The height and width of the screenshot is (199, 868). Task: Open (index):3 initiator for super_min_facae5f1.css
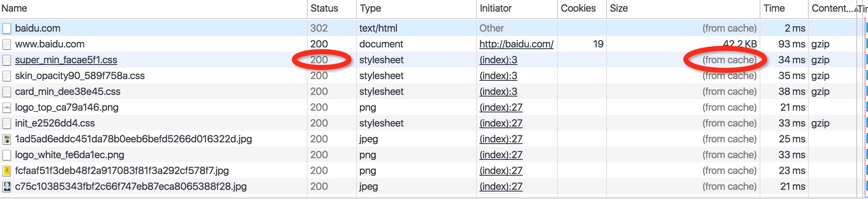click(498, 60)
